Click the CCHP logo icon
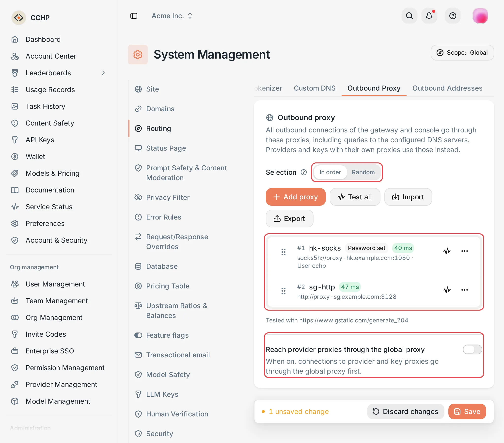The height and width of the screenshot is (443, 504). tap(19, 17)
